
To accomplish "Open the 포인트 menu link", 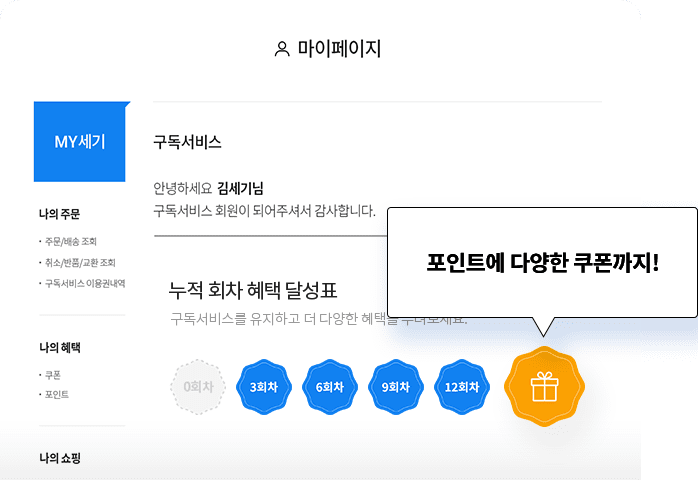I will pos(56,395).
